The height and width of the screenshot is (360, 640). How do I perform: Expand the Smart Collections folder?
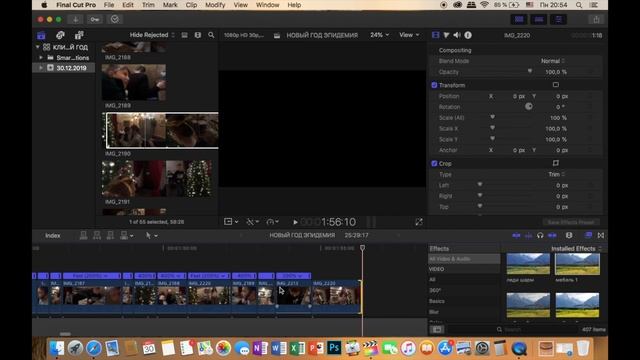pyautogui.click(x=41, y=58)
